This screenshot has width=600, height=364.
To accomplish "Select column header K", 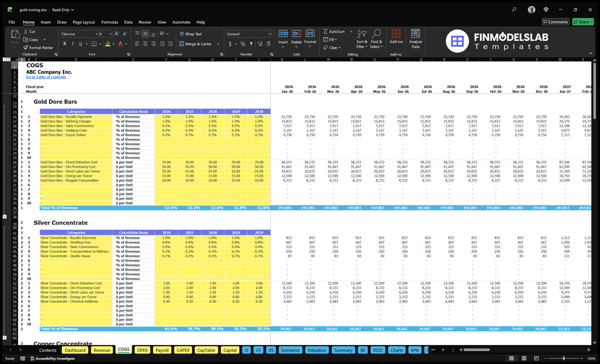I will point(282,59).
